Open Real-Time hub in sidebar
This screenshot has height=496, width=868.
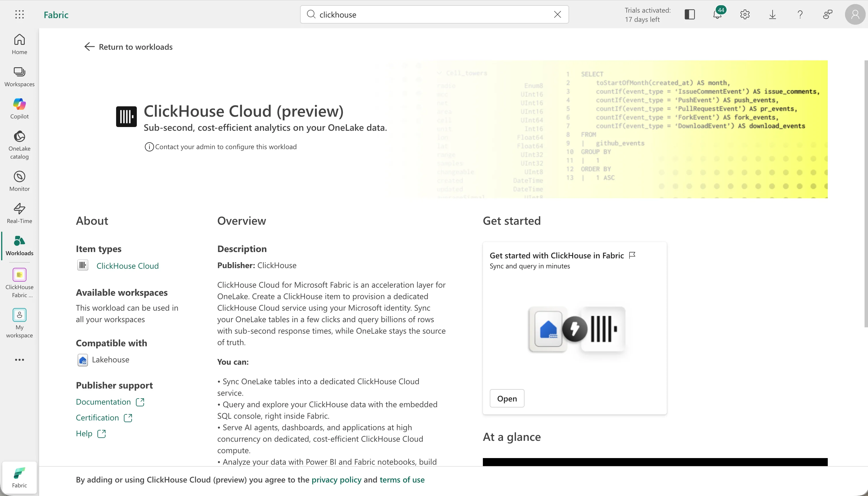point(20,213)
